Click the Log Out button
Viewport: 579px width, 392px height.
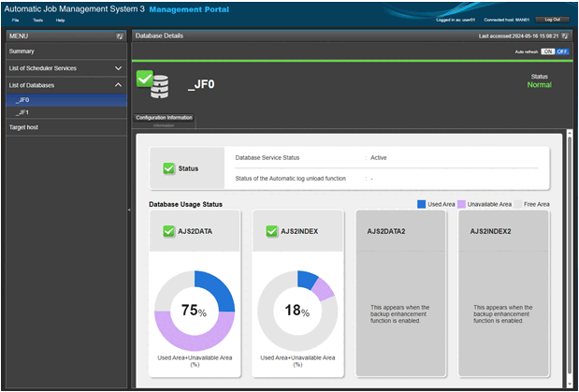pos(552,20)
